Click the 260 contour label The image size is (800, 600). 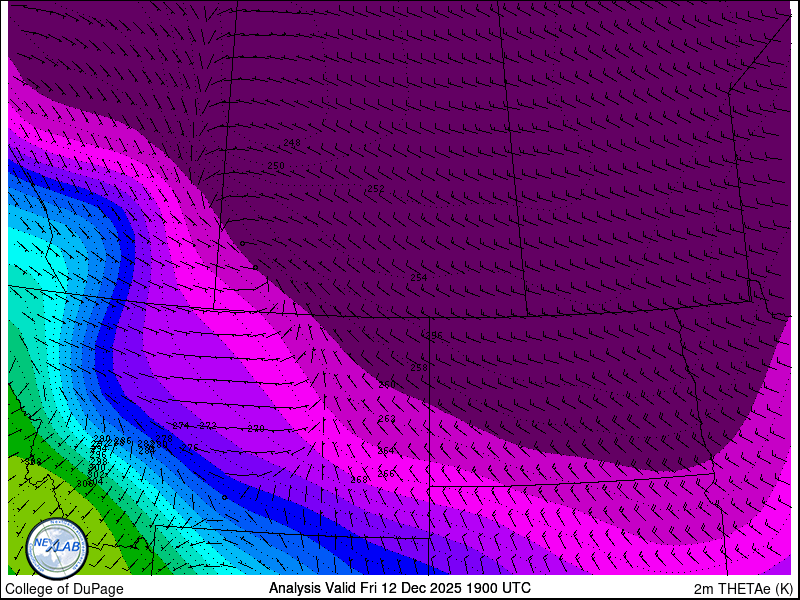387,385
